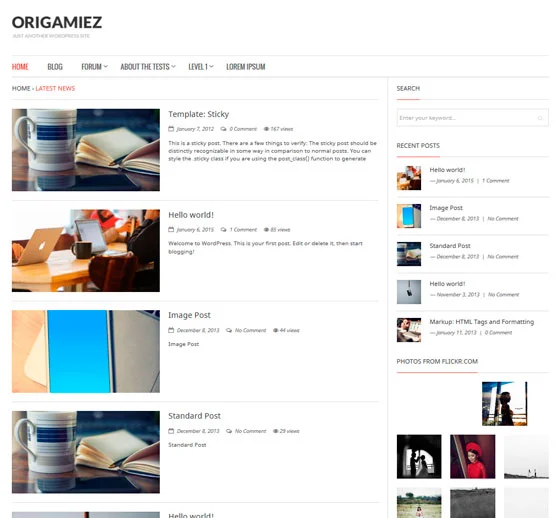Expand About The Tests dropdown menu
Viewport: 560px width, 518px height.
(x=148, y=67)
